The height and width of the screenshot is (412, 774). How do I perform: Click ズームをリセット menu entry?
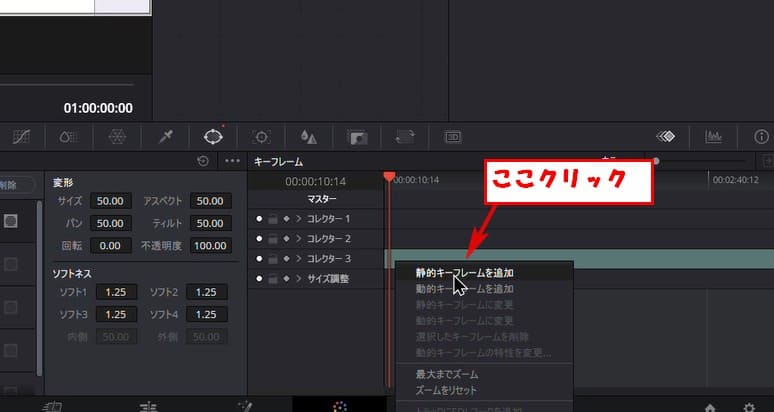pyautogui.click(x=447, y=390)
